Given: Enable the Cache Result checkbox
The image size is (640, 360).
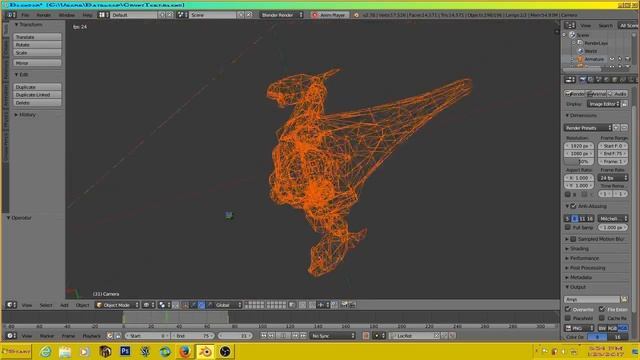Looking at the screenshot, I should pyautogui.click(x=602, y=318).
